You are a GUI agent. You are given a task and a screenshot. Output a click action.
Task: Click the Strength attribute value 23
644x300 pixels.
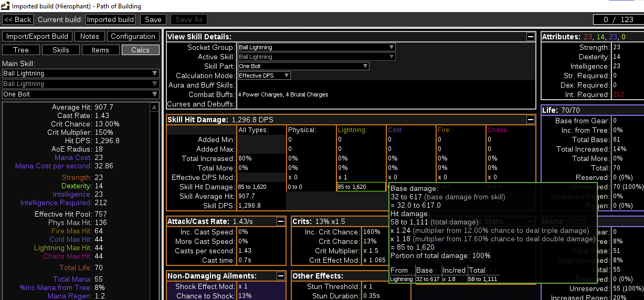616,47
